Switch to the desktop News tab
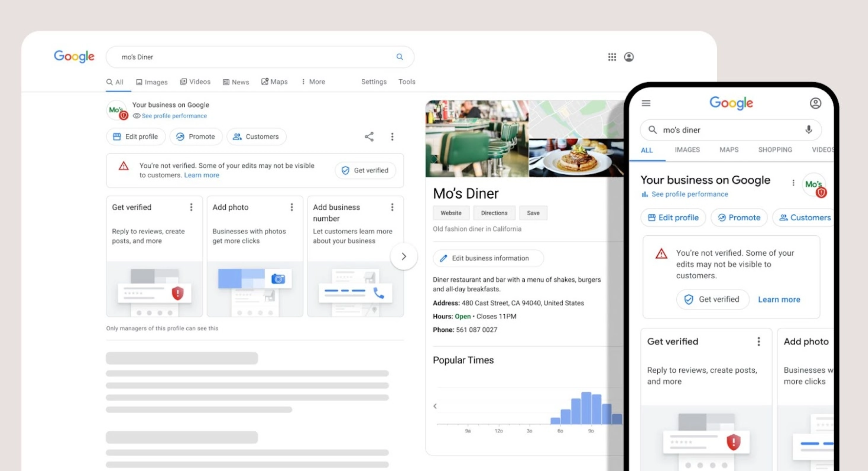868x471 pixels. (236, 82)
